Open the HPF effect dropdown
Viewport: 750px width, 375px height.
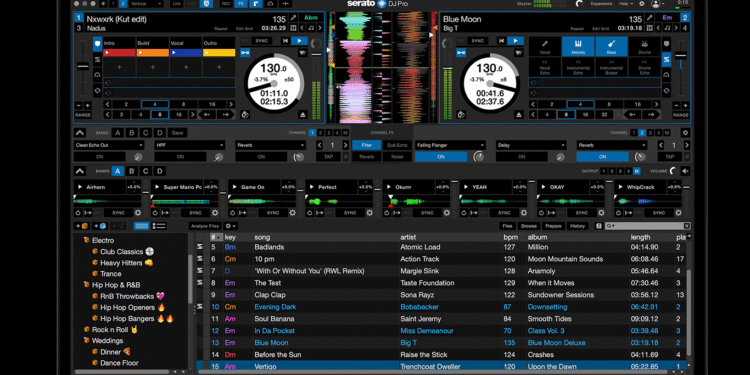pos(189,145)
